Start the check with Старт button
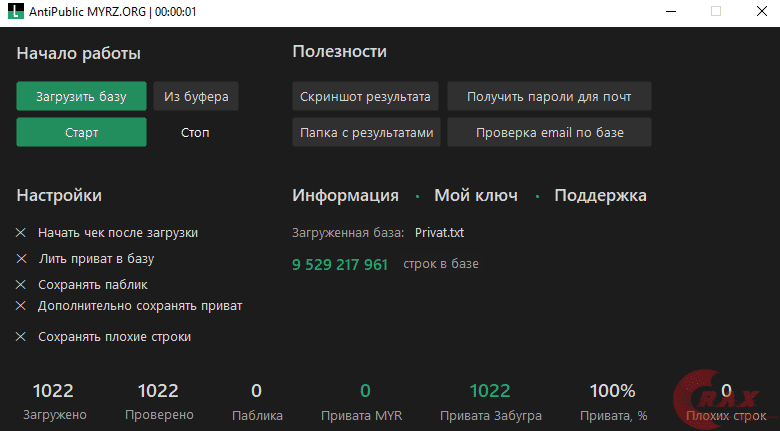Screen dimensions: 780x431 coord(81,132)
